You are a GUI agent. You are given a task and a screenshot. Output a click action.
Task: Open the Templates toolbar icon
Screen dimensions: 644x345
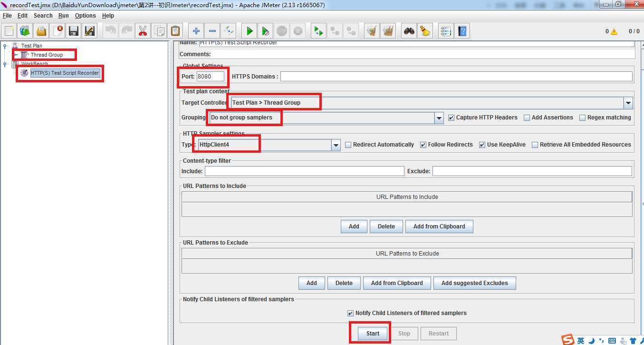click(25, 31)
